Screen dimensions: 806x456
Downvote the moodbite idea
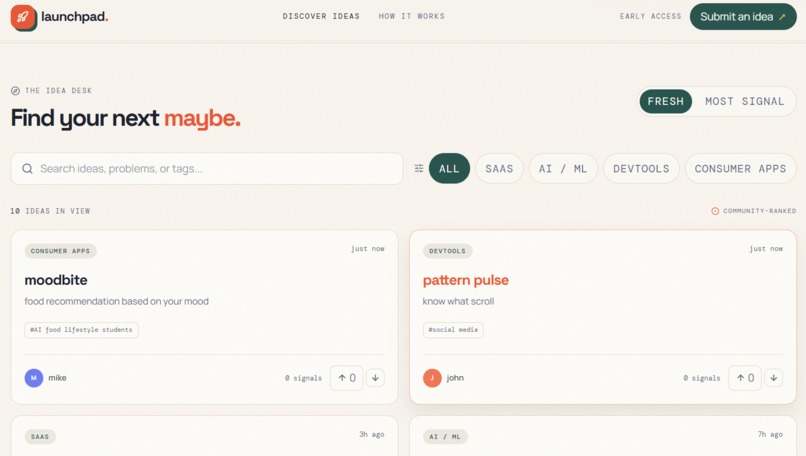(x=375, y=378)
